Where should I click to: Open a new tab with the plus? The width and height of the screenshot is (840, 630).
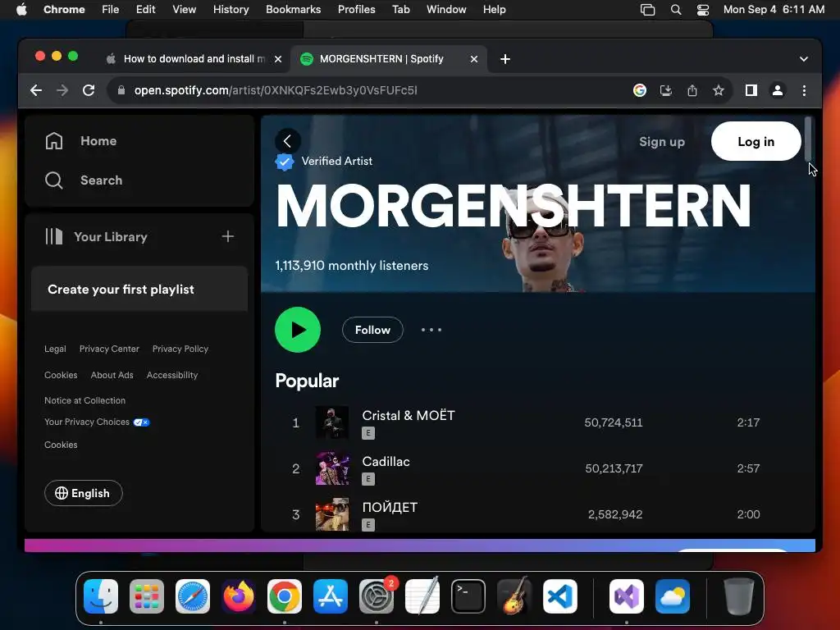point(505,59)
